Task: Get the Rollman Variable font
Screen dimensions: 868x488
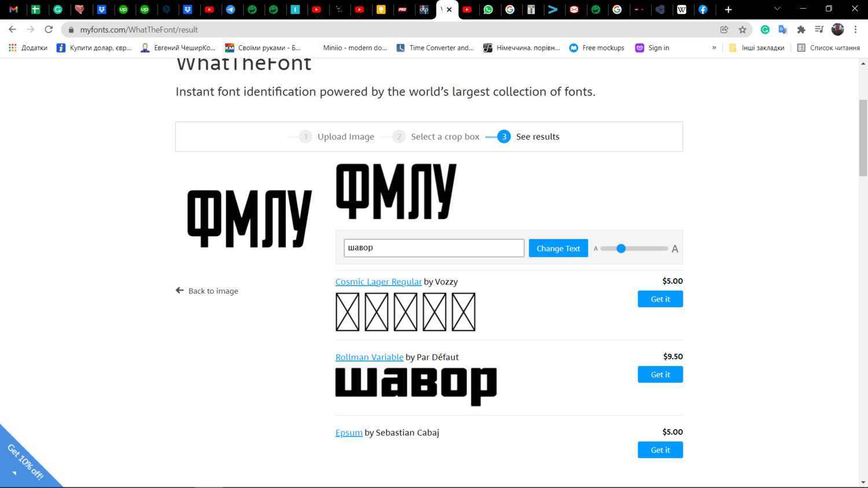Action: (660, 375)
